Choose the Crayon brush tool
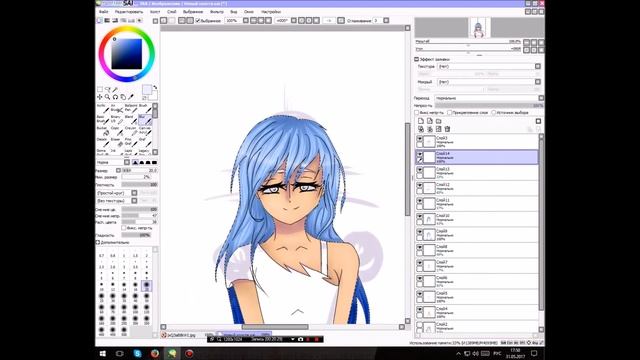 pyautogui.click(x=131, y=131)
